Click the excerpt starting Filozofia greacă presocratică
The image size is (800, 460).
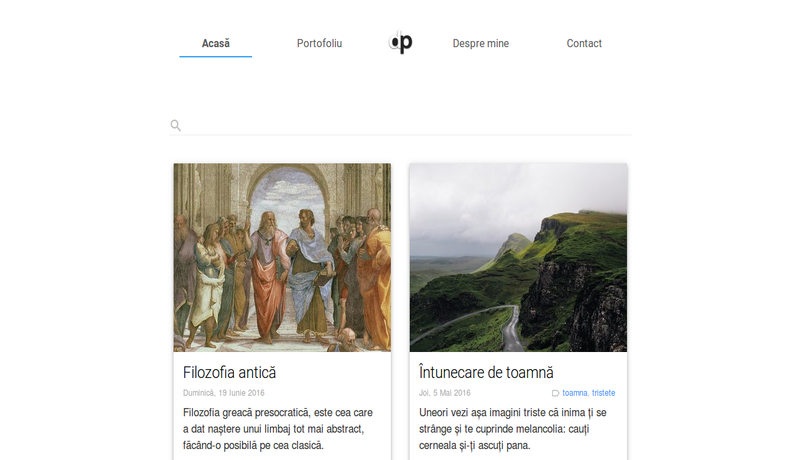(278, 429)
